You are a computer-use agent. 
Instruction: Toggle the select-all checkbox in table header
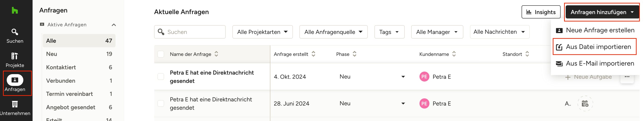(x=161, y=54)
